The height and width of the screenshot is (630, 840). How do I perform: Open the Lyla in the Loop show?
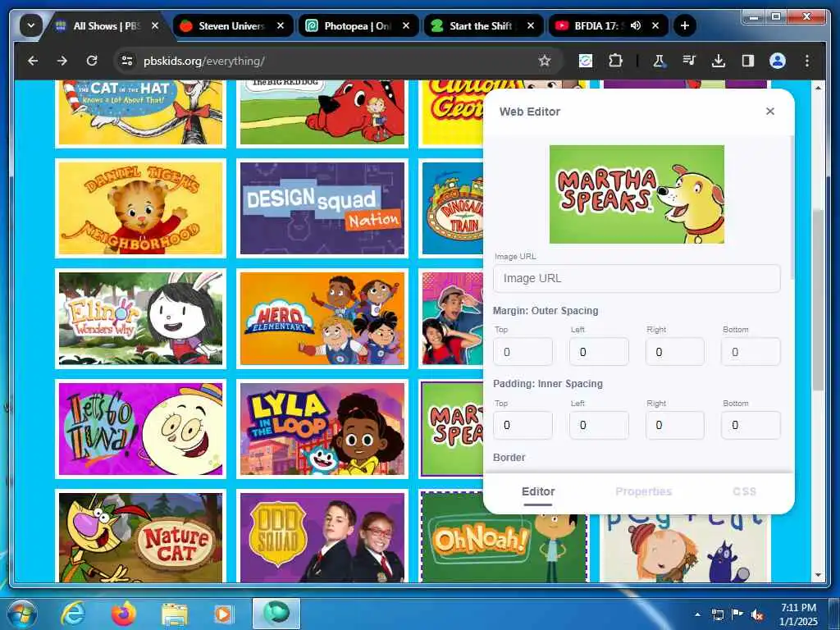[x=322, y=428]
